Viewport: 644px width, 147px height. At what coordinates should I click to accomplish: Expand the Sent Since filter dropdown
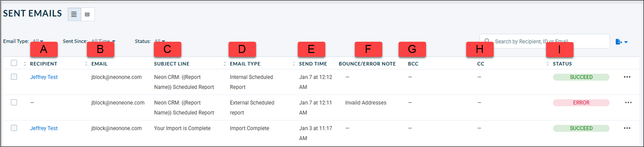click(x=103, y=41)
